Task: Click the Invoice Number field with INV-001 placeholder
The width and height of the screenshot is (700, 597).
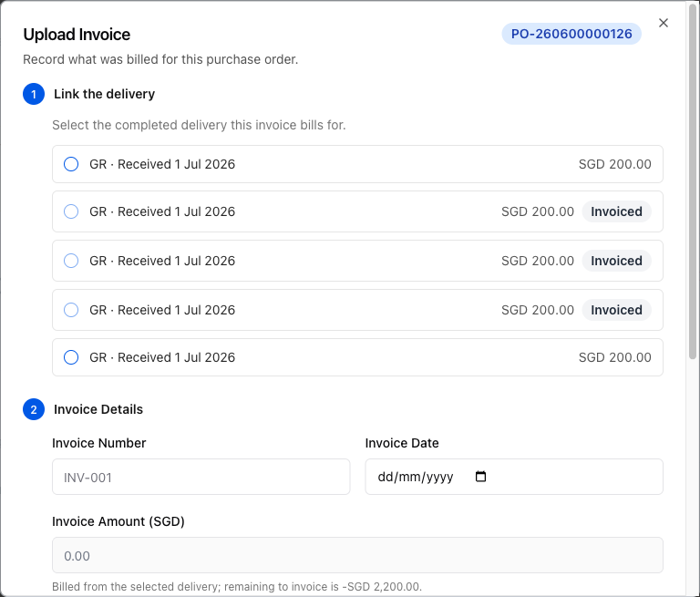Action: coord(201,477)
